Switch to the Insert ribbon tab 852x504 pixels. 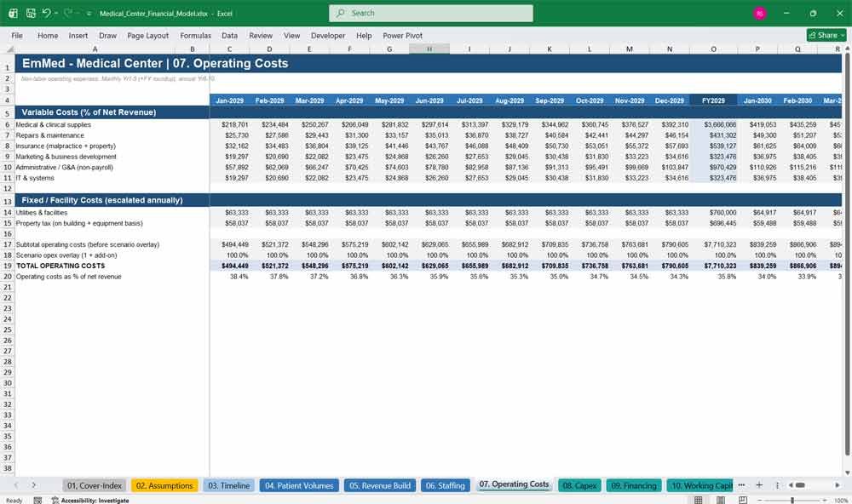pyautogui.click(x=78, y=35)
